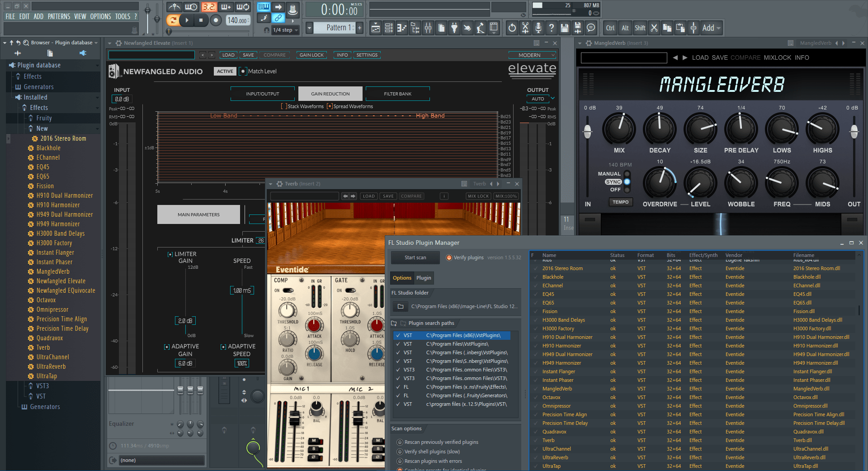Switch to GAIN REDUCTION tab in Elevate
868x471 pixels.
pos(330,94)
